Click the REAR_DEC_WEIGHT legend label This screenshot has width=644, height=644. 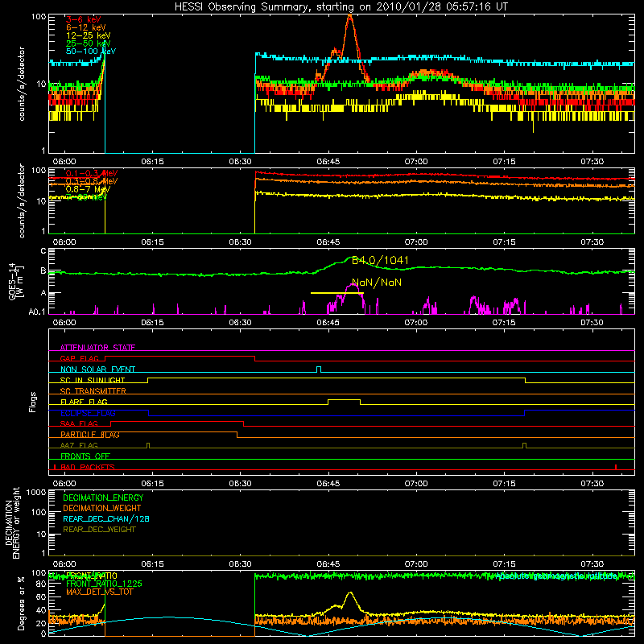click(99, 530)
